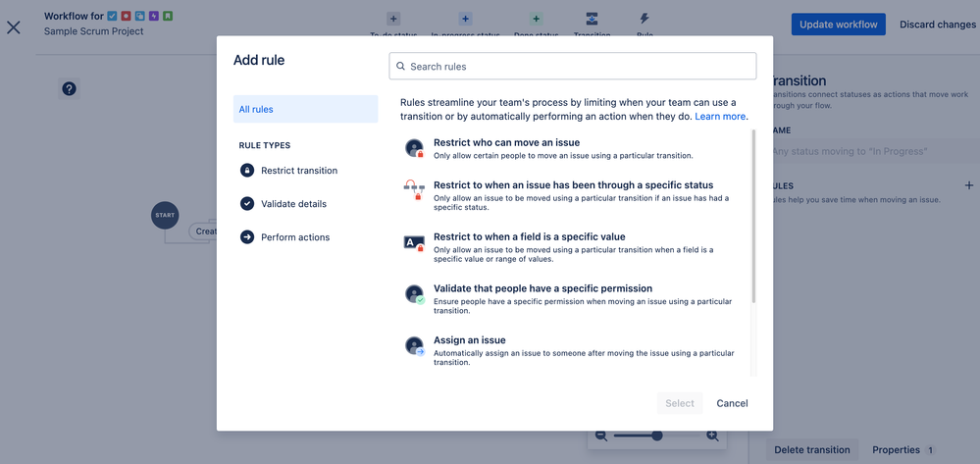980x464 pixels.
Task: Click the Create transition label on canvas
Action: point(203,231)
